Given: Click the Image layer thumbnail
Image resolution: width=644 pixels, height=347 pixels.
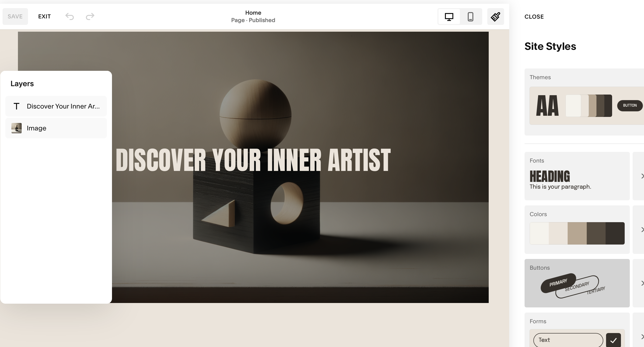Looking at the screenshot, I should pos(17,128).
